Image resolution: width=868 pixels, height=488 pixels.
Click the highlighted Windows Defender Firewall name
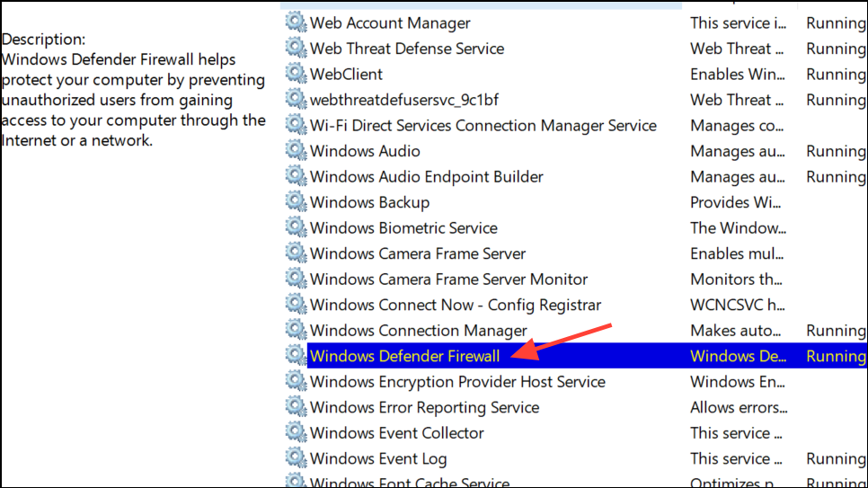[404, 356]
